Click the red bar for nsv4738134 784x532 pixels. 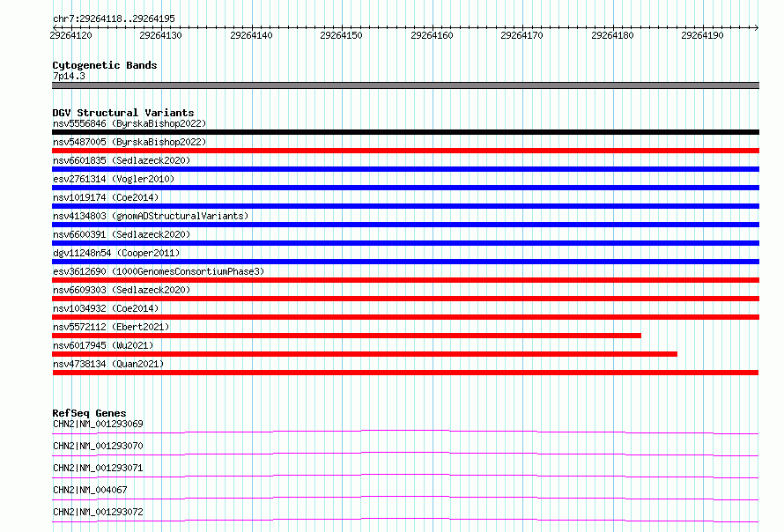(x=405, y=373)
